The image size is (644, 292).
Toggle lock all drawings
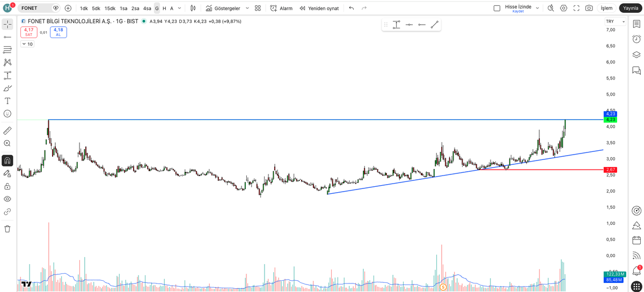click(8, 186)
